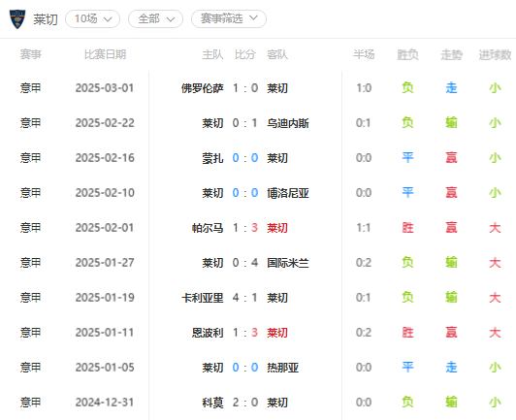Click the 蒙扎 home team name
516x420 pixels.
click(212, 158)
